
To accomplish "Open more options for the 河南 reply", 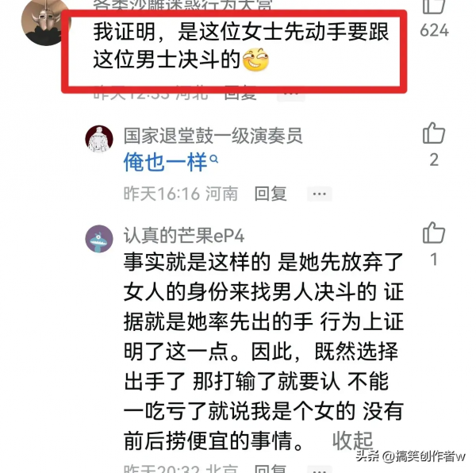I will [x=319, y=194].
